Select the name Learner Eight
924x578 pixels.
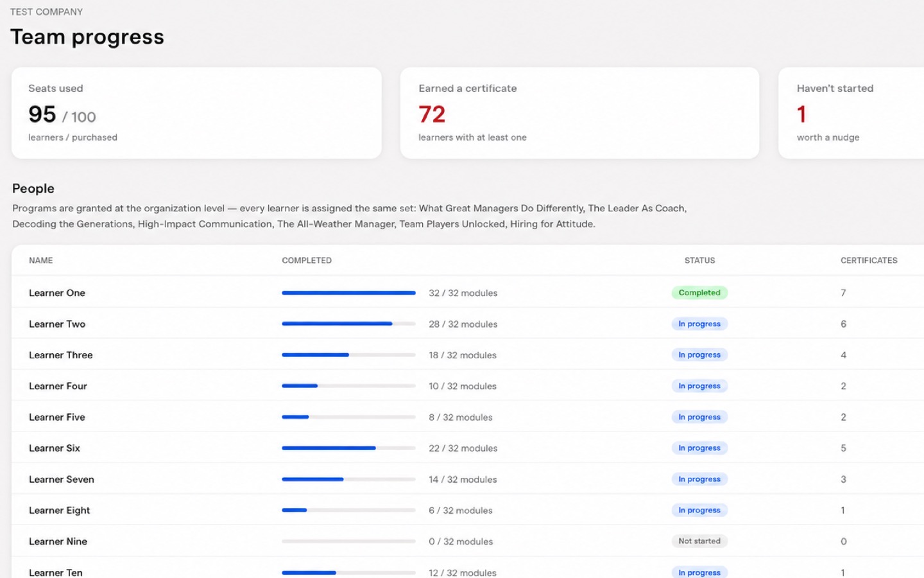coord(60,511)
